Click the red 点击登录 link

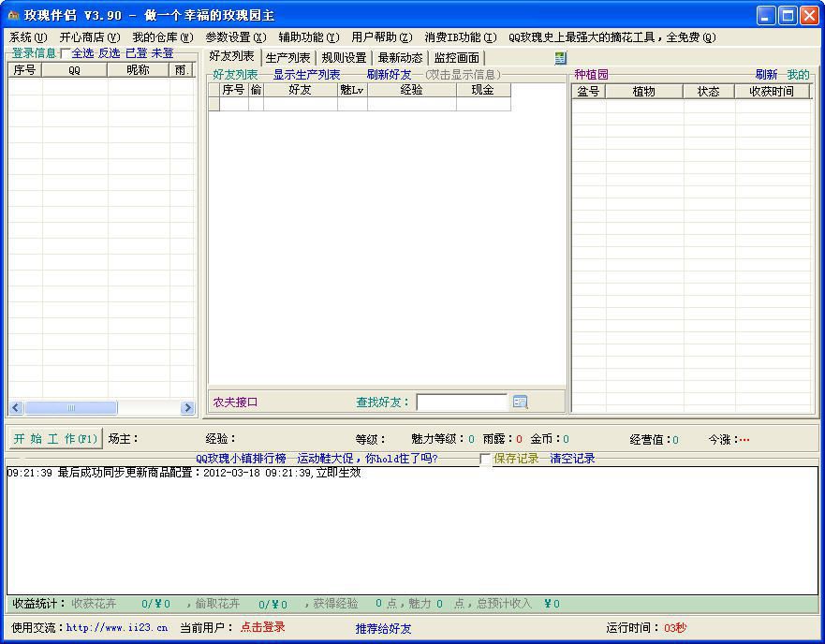[262, 627]
